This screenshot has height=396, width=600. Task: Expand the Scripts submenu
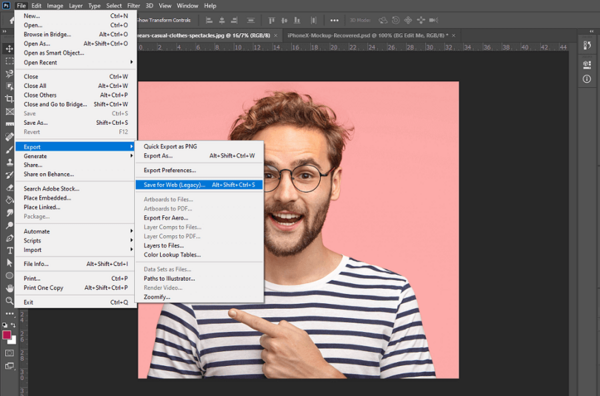point(76,241)
